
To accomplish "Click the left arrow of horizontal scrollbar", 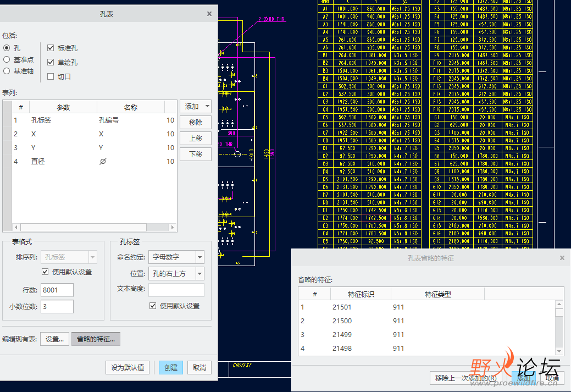I will 16,227.
